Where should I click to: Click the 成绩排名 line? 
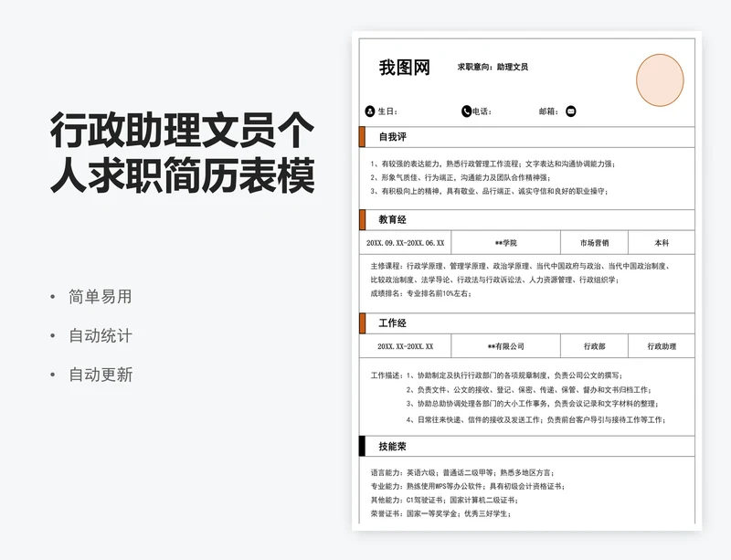[x=421, y=293]
